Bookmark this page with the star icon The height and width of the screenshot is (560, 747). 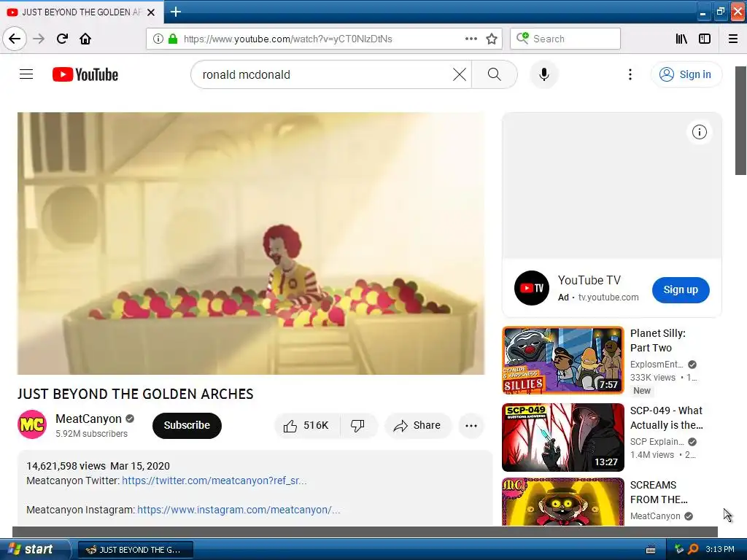click(x=492, y=39)
